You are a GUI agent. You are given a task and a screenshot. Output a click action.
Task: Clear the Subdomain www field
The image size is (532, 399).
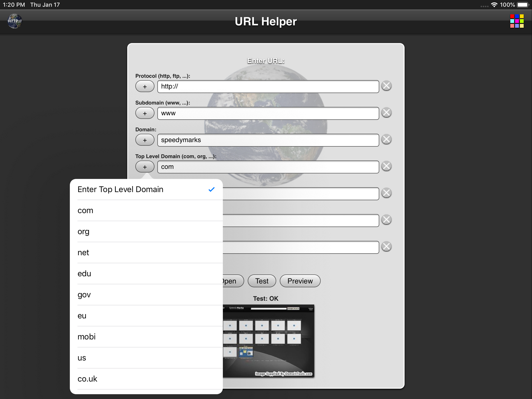click(386, 113)
